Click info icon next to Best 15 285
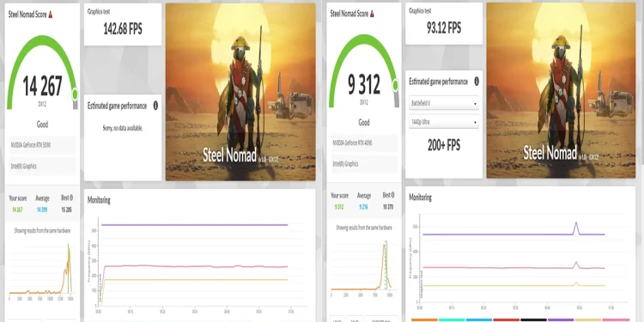Viewport: 644px width, 322px height. (71, 198)
